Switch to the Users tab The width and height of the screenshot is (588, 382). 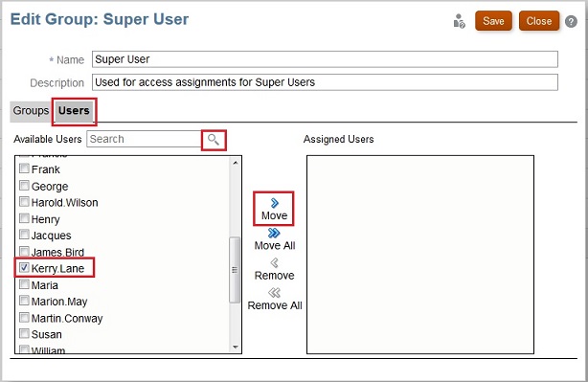[x=74, y=111]
